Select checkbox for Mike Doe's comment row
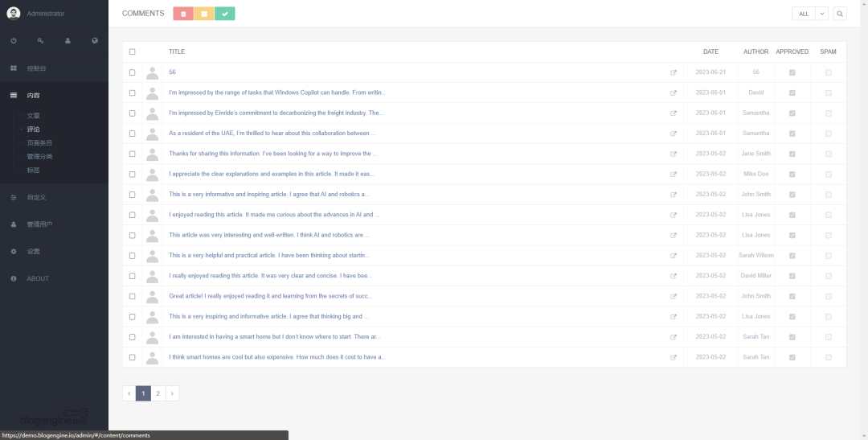Viewport: 868px width, 440px height. click(132, 174)
